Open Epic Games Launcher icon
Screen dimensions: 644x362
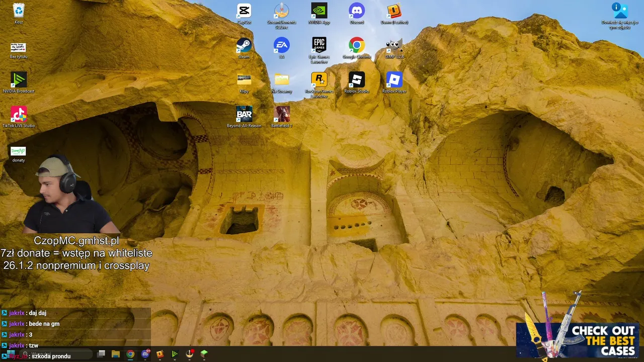click(x=319, y=50)
